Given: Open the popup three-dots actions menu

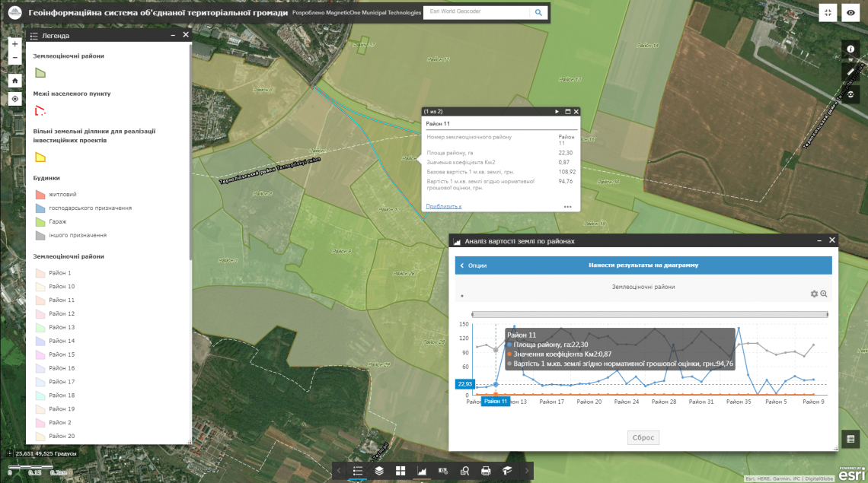Looking at the screenshot, I should 567,207.
